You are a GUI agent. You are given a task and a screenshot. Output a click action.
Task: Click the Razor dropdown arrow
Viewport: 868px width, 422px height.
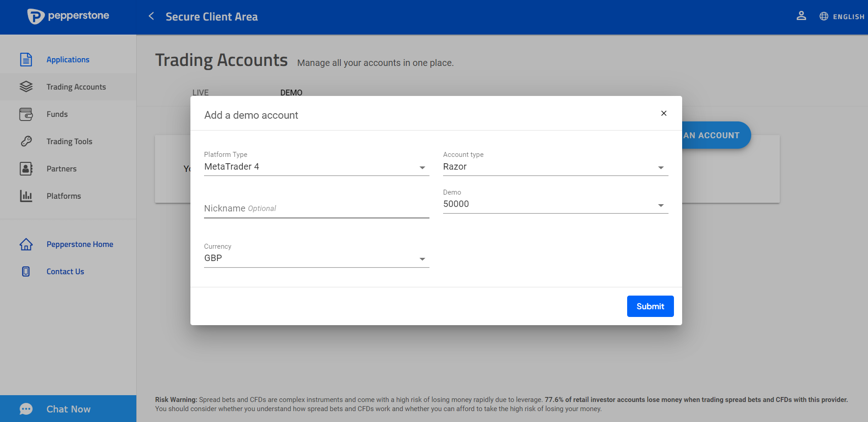[x=661, y=168]
